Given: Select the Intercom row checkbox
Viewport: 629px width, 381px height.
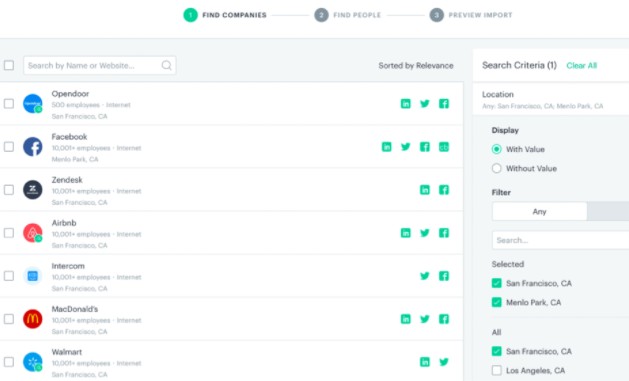Looking at the screenshot, I should click(9, 276).
